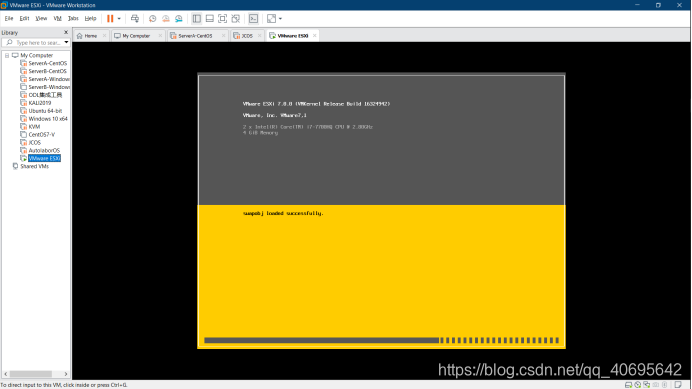The image size is (692, 389).
Task: Select Windows 10 x64 in the library
Action: point(48,119)
